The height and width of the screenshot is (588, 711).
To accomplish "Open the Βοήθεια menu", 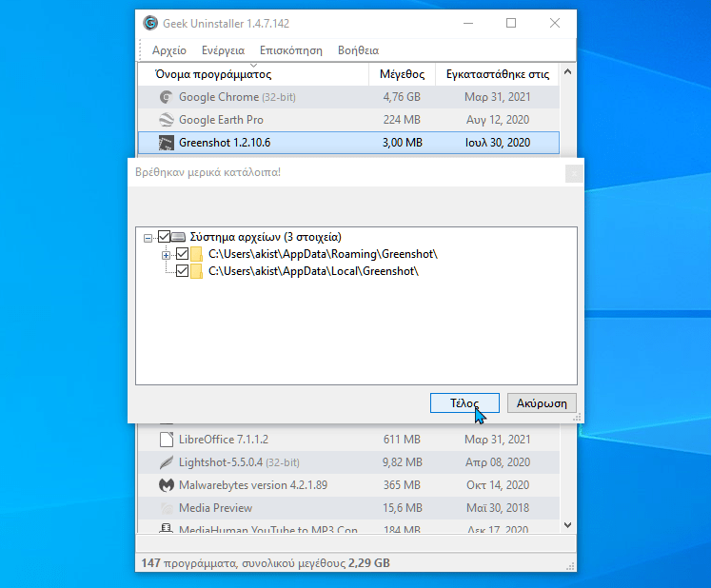I will pos(358,50).
